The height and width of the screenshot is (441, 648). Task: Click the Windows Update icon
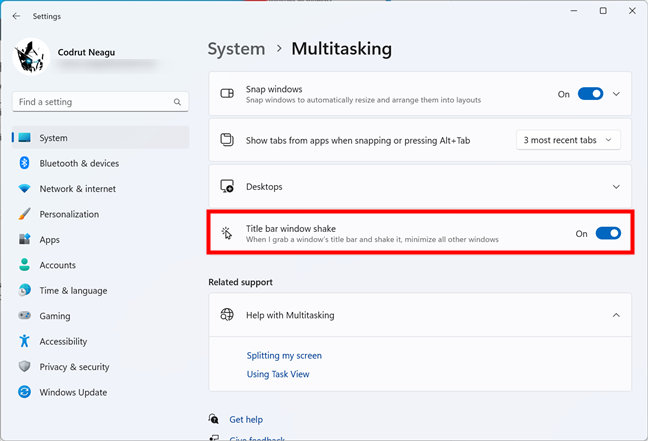25,392
